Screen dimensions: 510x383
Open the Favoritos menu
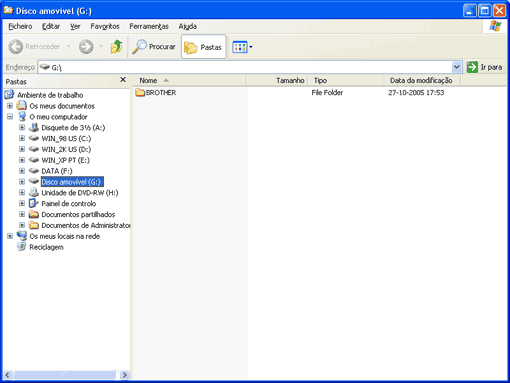[105, 26]
